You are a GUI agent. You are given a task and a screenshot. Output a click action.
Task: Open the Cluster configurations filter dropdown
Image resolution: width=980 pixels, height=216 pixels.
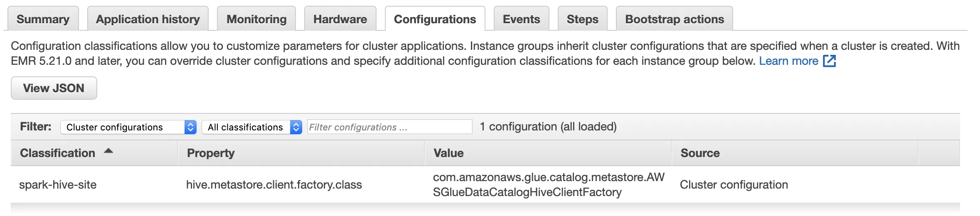128,127
